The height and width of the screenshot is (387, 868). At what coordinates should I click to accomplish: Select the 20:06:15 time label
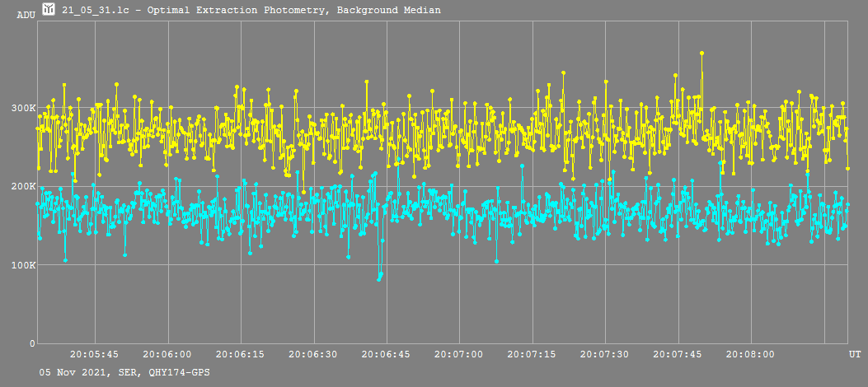click(241, 354)
